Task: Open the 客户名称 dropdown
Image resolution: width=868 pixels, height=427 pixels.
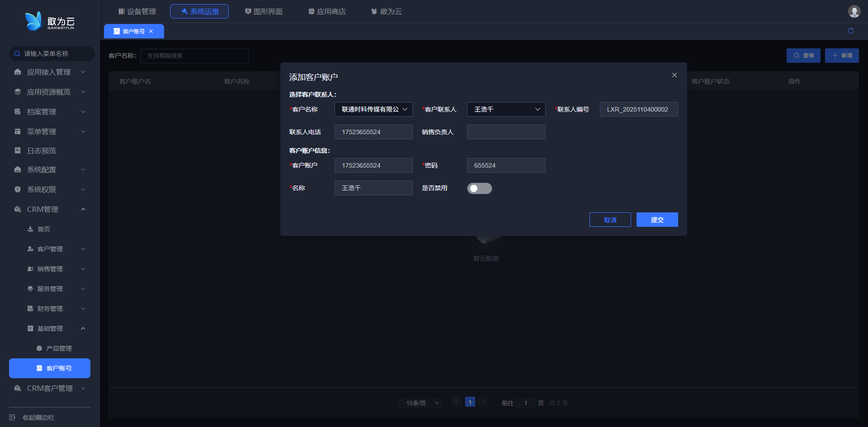Action: (x=373, y=109)
